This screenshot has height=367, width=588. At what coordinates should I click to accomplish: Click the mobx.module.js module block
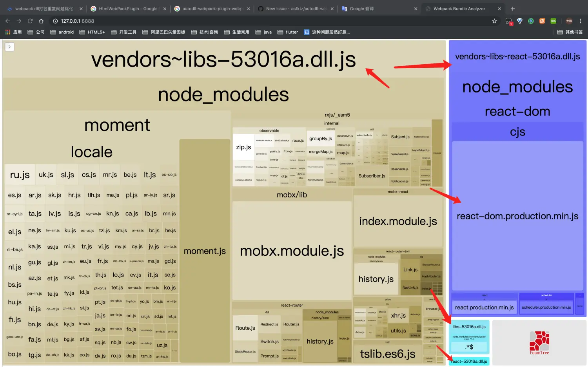pos(292,251)
